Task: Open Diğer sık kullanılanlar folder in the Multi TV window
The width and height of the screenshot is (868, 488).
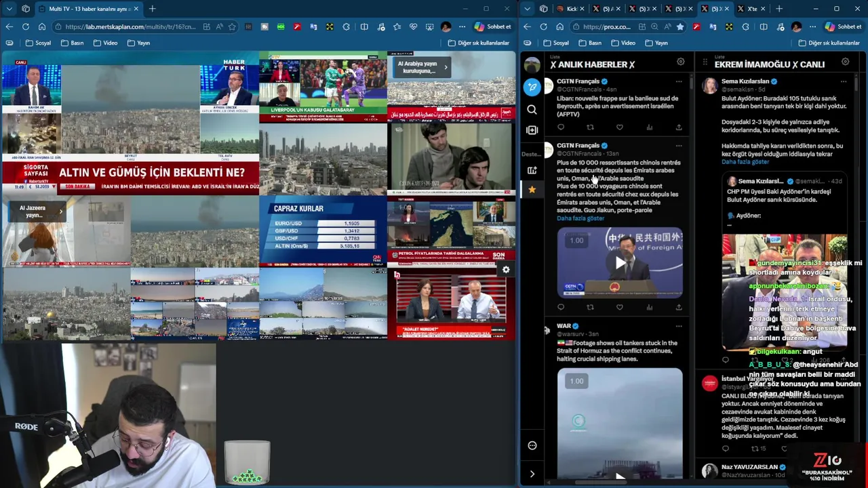Action: pyautogui.click(x=479, y=43)
